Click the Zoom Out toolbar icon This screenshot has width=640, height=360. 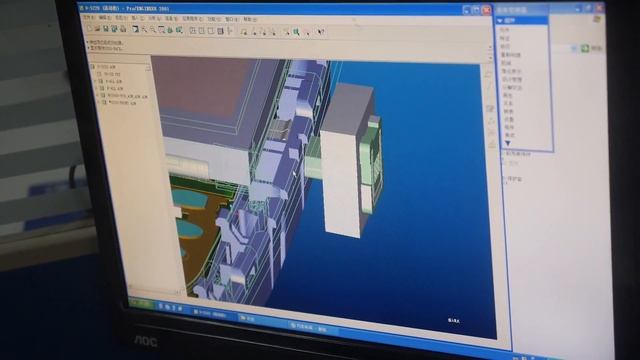153,29
